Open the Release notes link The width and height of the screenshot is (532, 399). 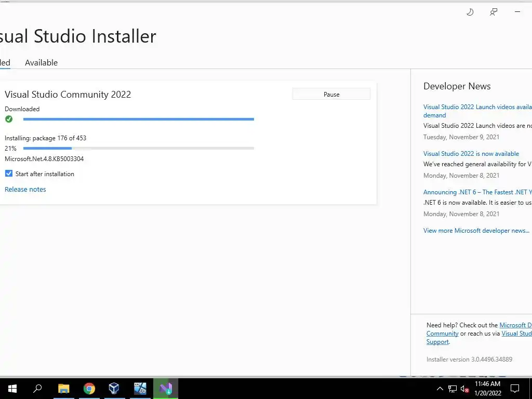[x=25, y=189]
